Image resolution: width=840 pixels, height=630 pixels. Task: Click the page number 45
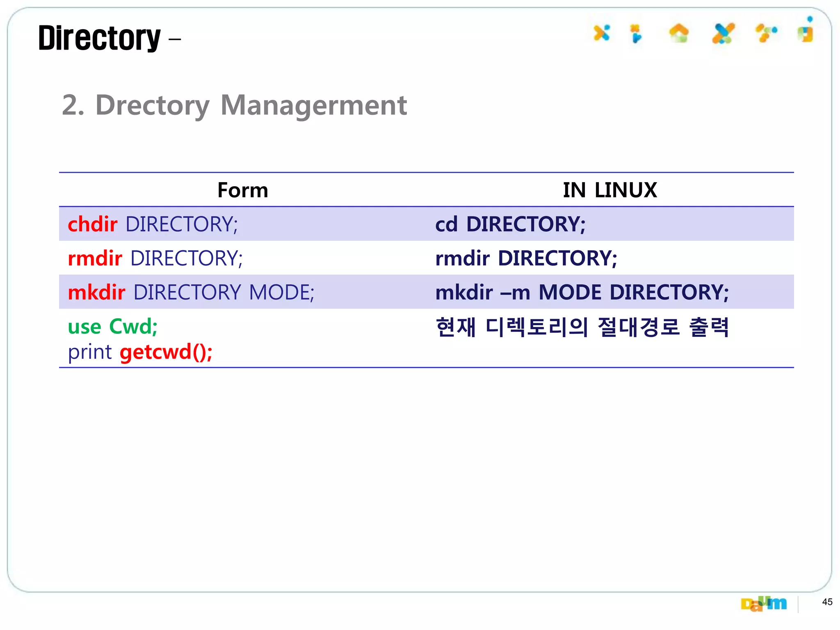(827, 602)
